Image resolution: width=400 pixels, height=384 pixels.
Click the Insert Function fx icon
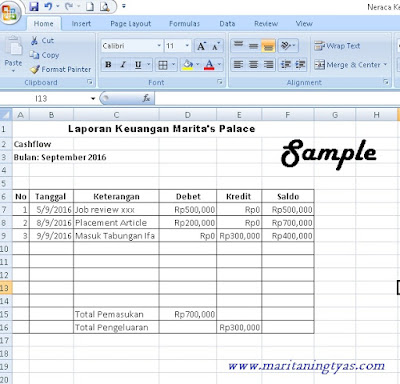(146, 98)
